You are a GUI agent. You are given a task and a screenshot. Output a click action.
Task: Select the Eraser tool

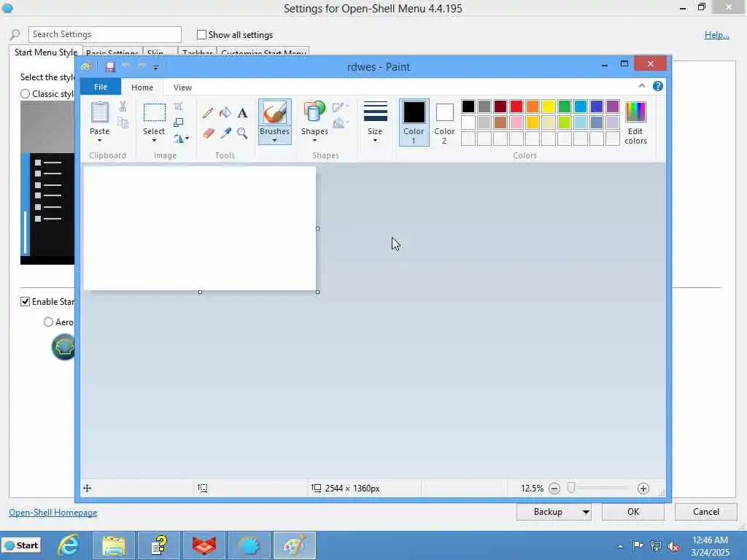208,133
